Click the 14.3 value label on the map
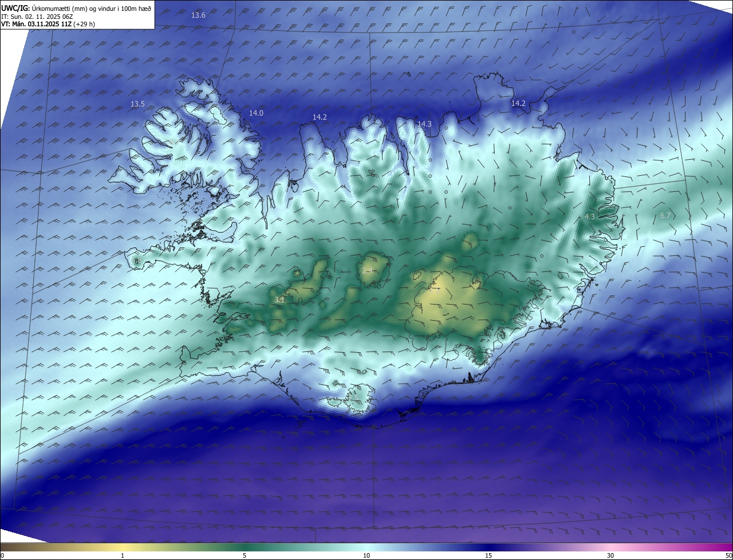Image resolution: width=733 pixels, height=560 pixels. point(424,124)
